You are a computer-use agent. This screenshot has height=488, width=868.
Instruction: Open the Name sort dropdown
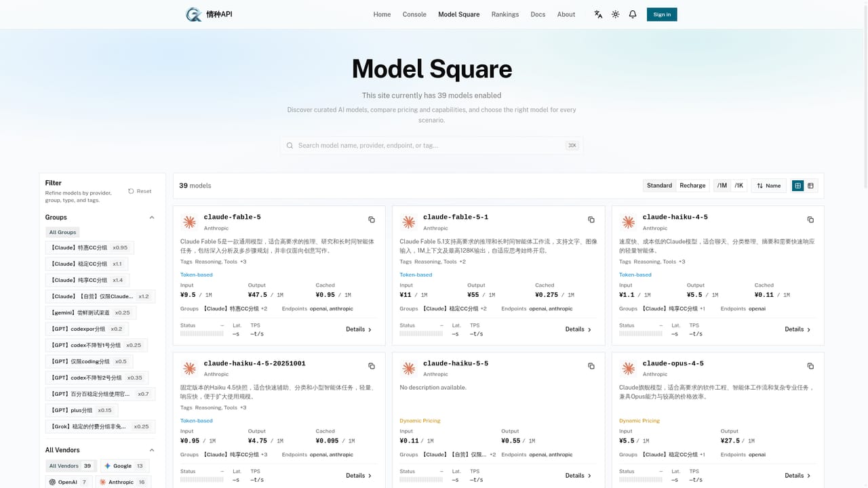click(x=769, y=186)
